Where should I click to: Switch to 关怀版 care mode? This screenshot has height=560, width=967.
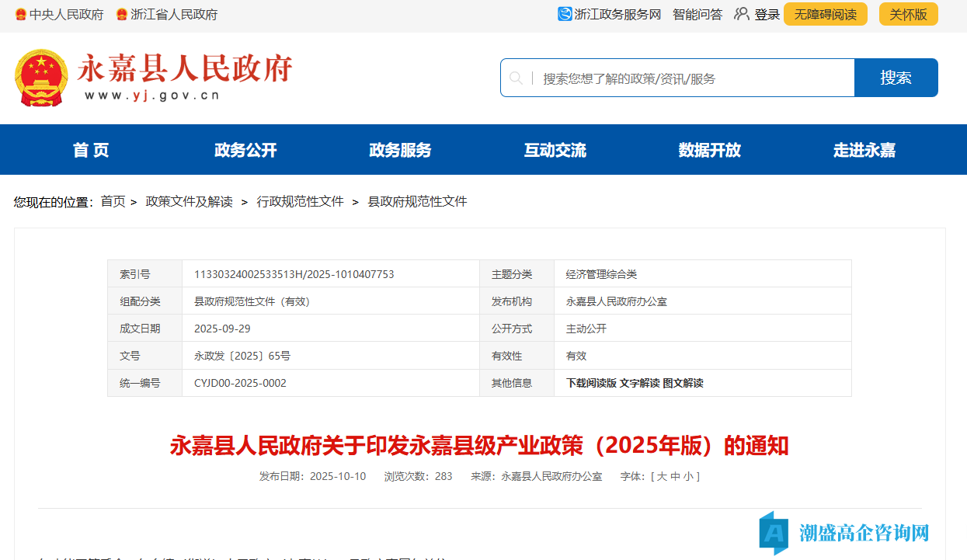[x=908, y=14]
